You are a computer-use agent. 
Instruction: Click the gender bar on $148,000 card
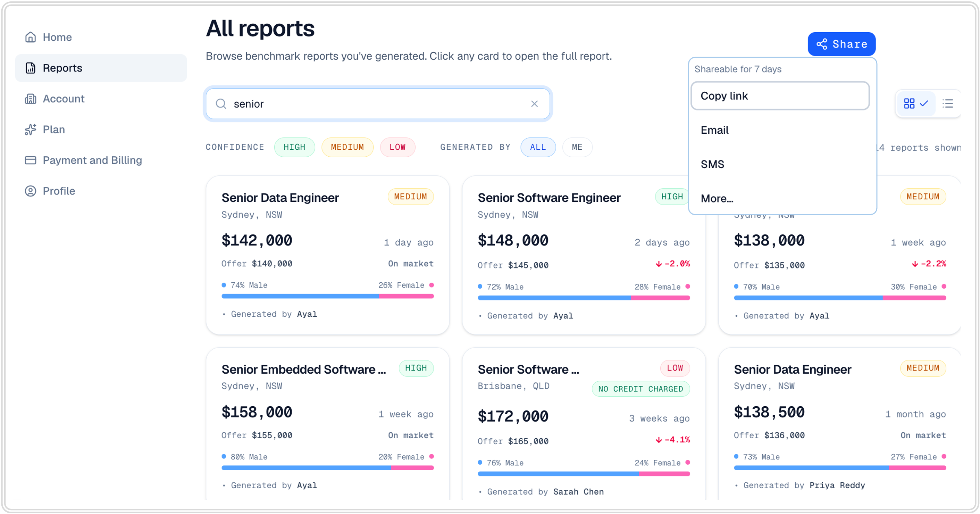click(x=584, y=298)
